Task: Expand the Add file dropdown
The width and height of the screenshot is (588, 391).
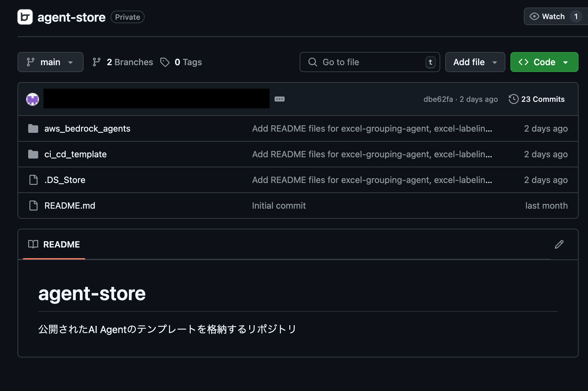Action: [x=475, y=62]
